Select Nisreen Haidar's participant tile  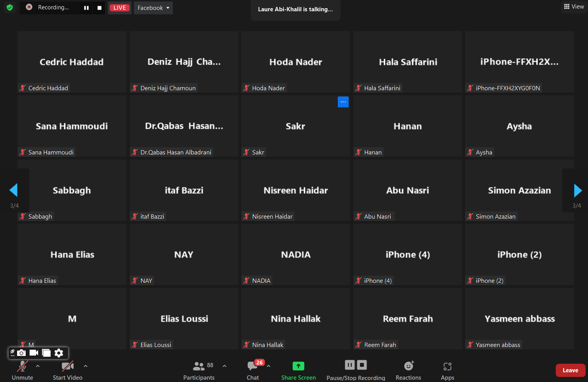(296, 190)
